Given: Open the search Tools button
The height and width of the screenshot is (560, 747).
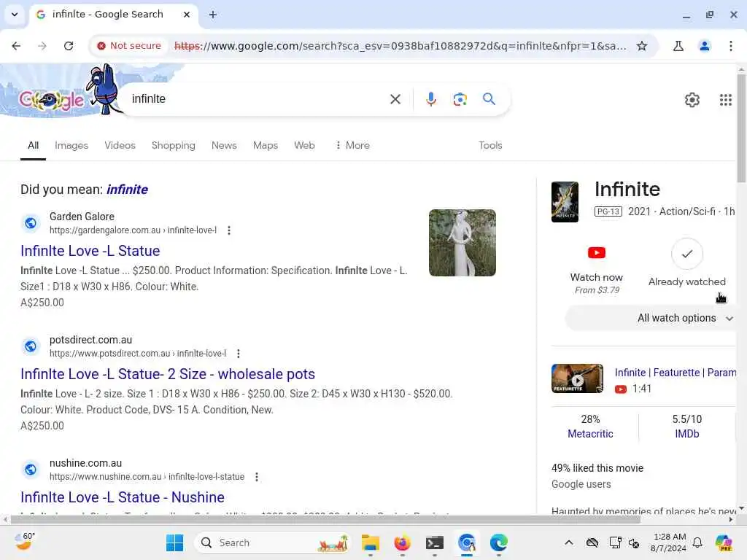Looking at the screenshot, I should click(x=490, y=145).
